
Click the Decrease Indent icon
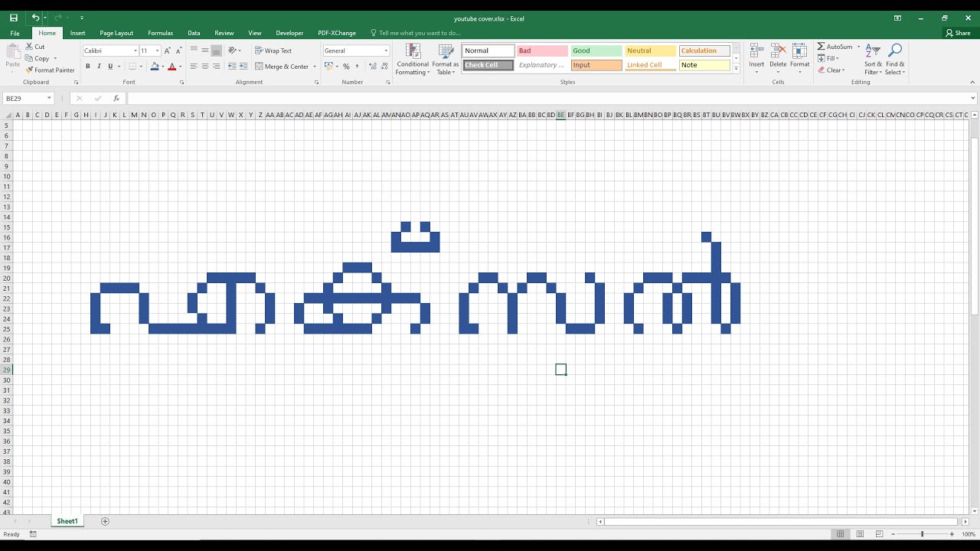click(232, 67)
